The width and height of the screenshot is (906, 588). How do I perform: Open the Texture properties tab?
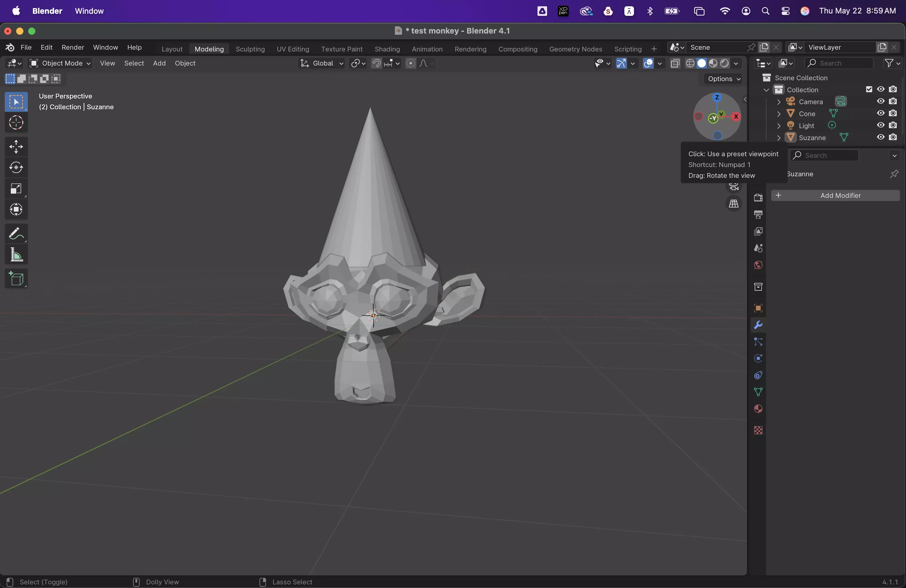(x=758, y=430)
